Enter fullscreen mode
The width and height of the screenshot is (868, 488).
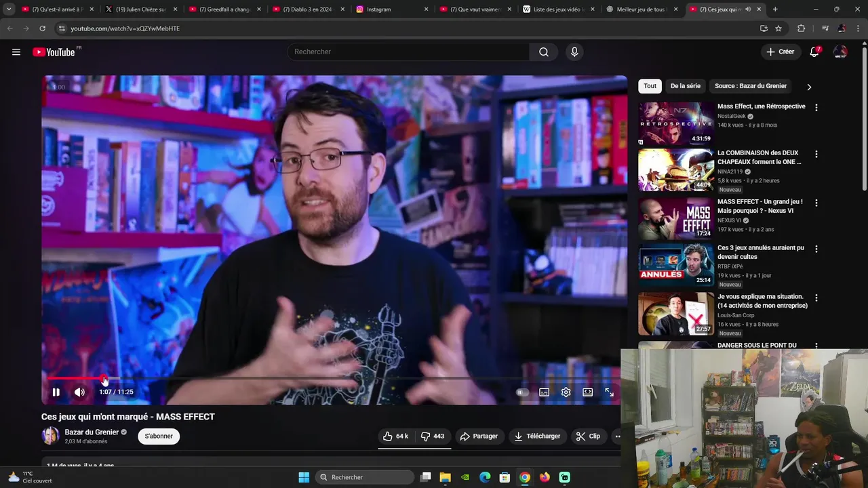click(x=609, y=392)
